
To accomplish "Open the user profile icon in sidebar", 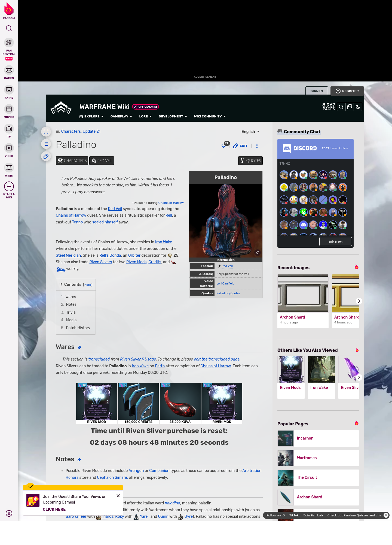I will [9, 513].
